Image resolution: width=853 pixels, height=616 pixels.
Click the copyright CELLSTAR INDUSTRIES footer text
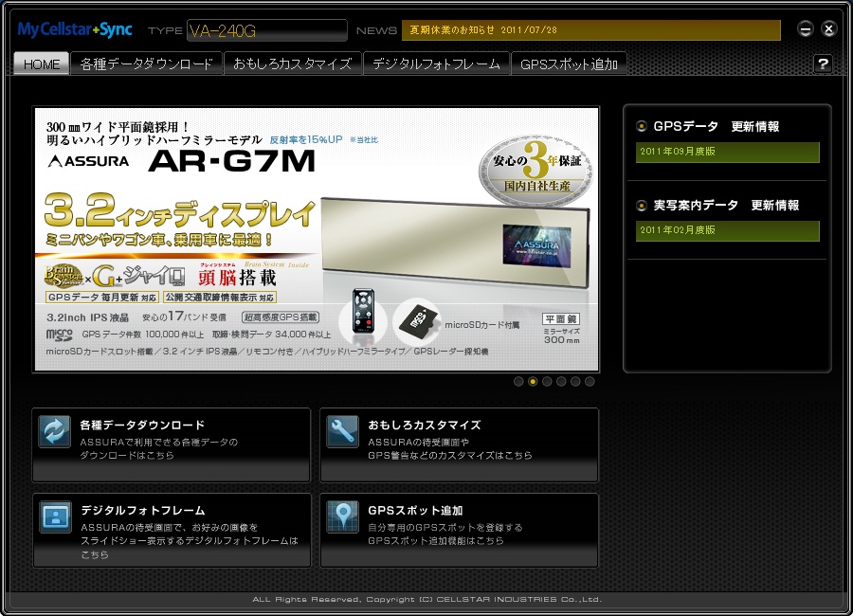[427, 599]
